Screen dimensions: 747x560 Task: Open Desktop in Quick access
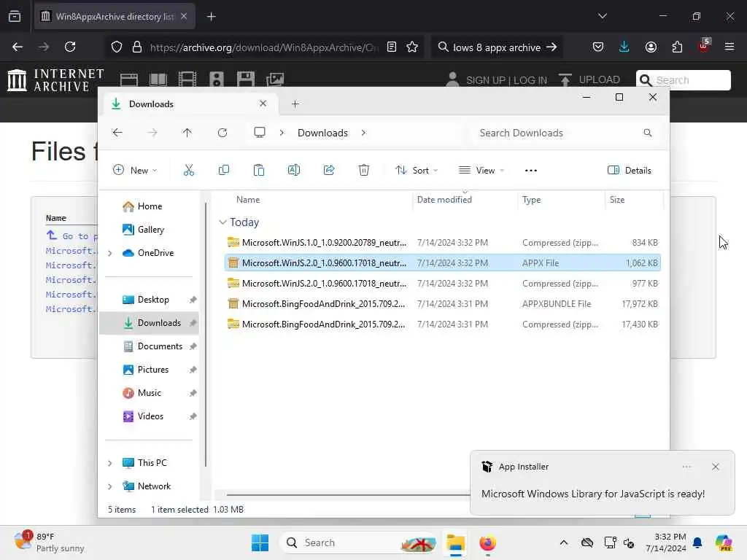point(153,300)
